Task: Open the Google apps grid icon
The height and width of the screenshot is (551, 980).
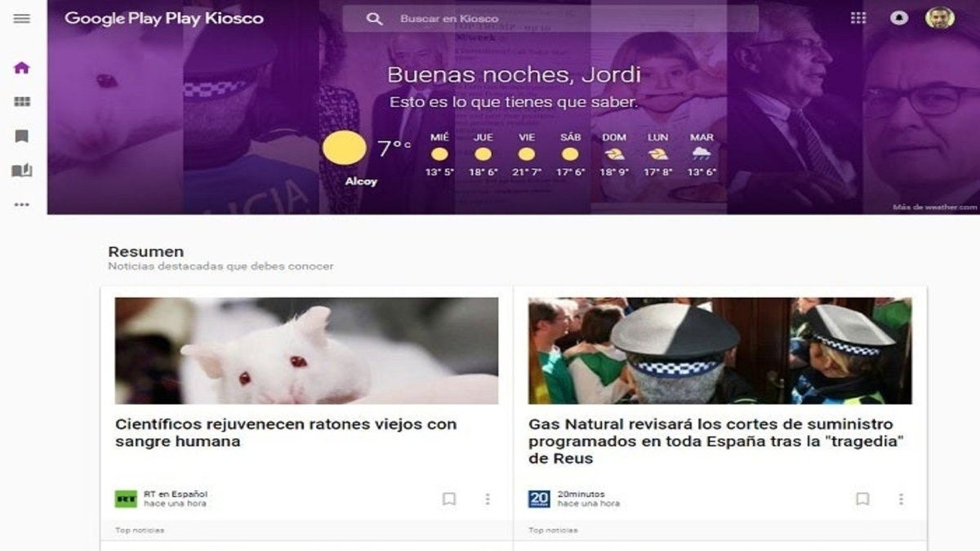Action: click(x=858, y=18)
